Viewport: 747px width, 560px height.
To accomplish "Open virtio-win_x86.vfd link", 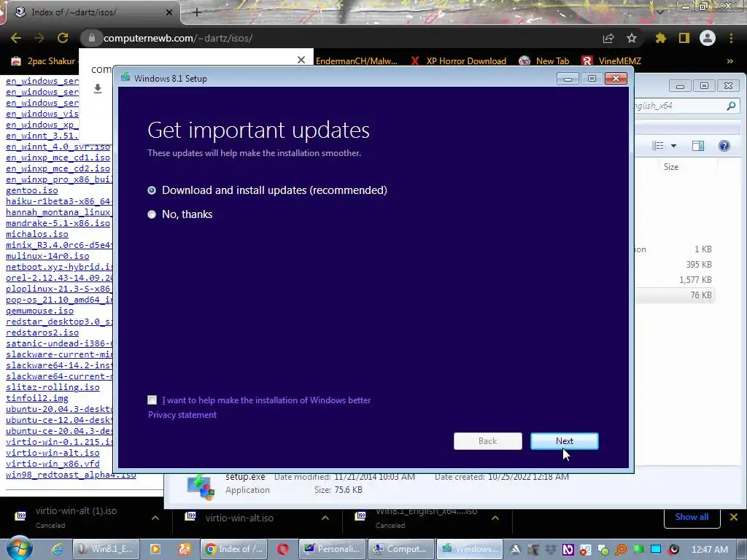I will pyautogui.click(x=53, y=464).
